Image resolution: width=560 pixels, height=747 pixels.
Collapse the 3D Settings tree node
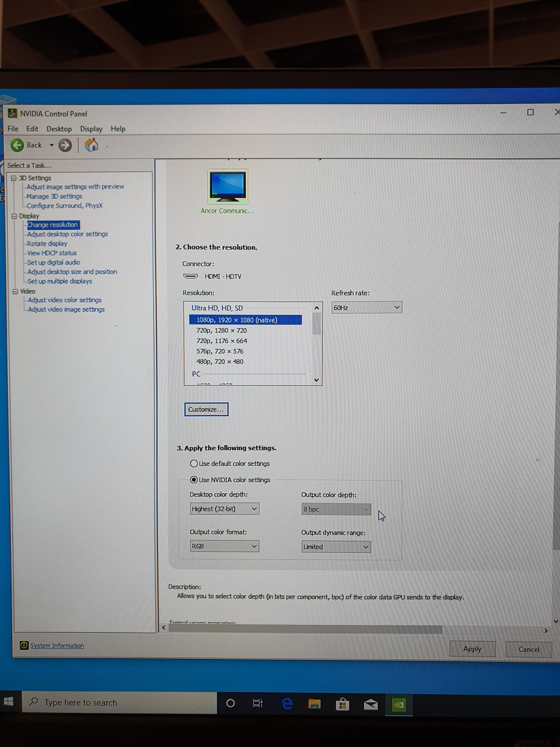pyautogui.click(x=14, y=178)
